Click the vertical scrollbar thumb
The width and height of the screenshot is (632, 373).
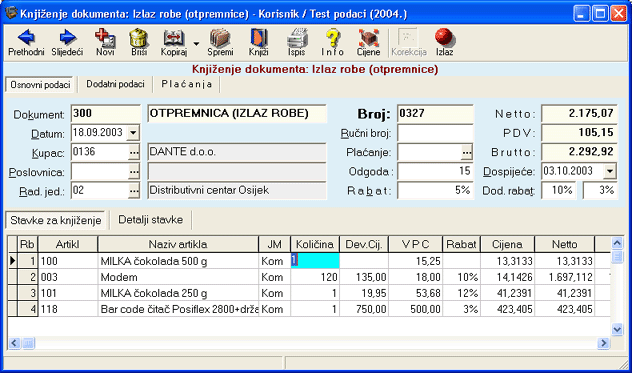[x=617, y=257]
